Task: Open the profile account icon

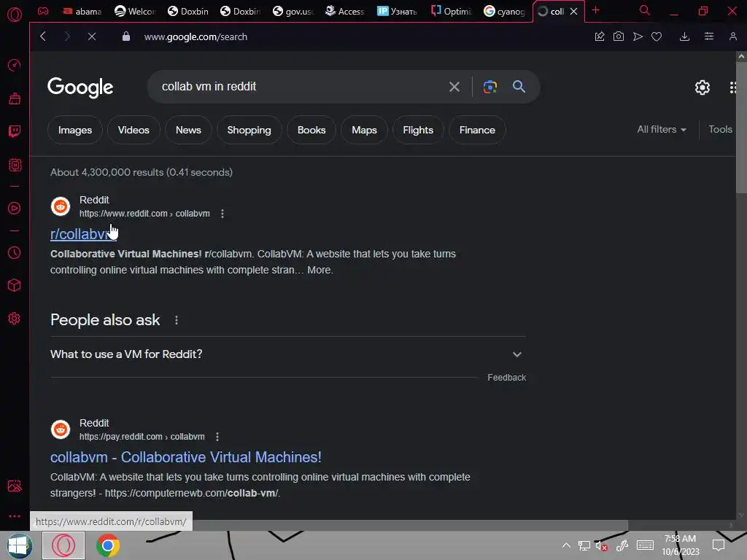Action: coord(733,36)
